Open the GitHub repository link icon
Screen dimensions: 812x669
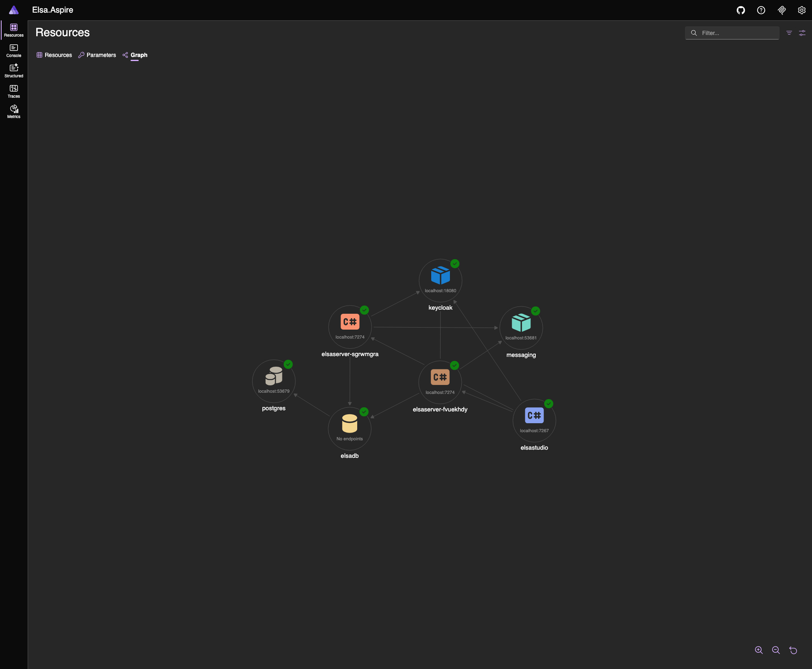click(x=741, y=10)
